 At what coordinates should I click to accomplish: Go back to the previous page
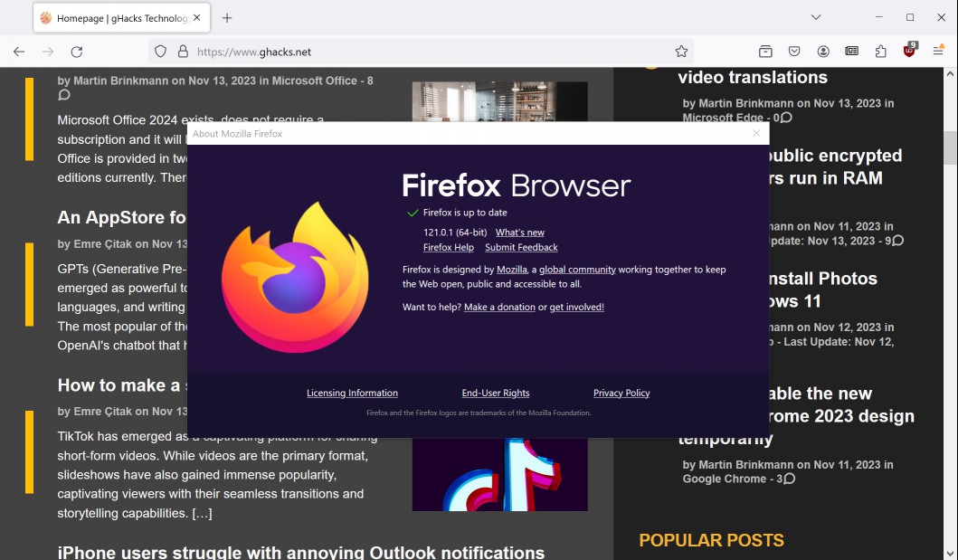click(x=19, y=52)
